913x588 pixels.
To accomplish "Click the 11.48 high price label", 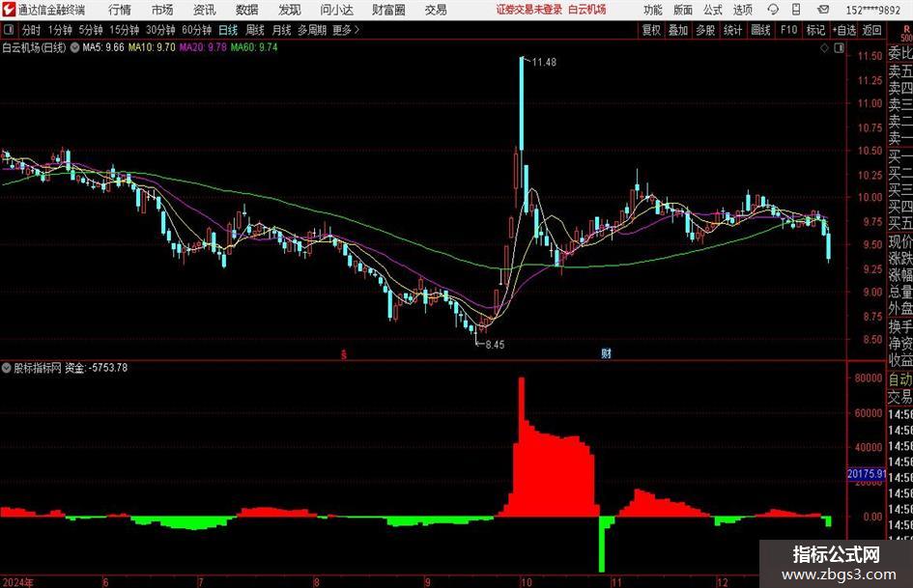I will (x=544, y=63).
